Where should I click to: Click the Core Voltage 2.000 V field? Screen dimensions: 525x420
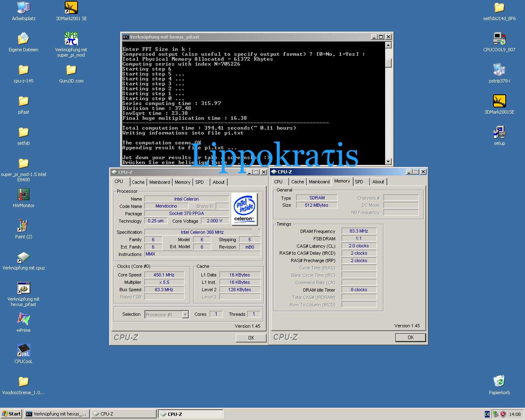215,221
